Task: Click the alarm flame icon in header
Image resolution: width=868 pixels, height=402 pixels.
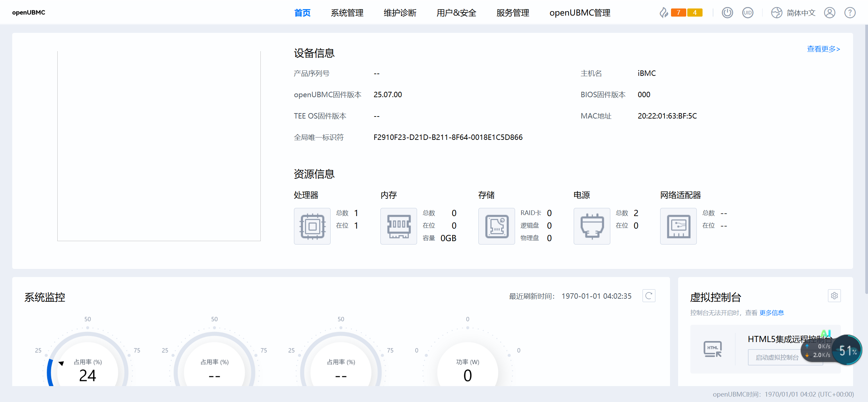Action: (x=664, y=13)
